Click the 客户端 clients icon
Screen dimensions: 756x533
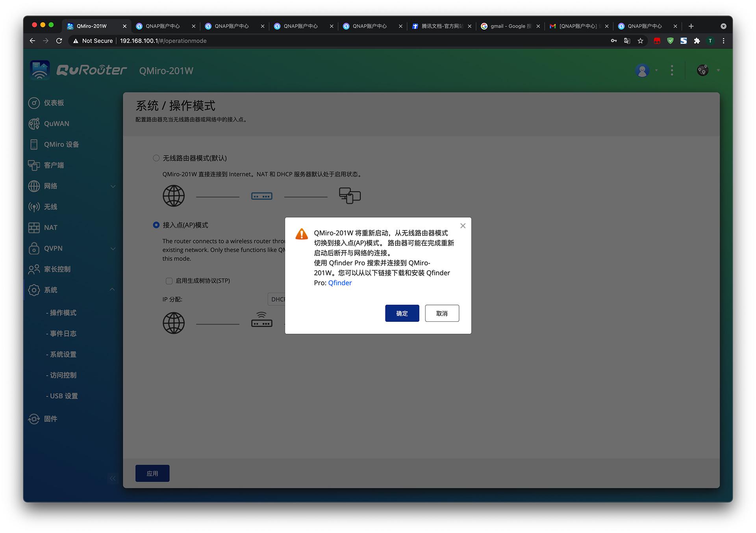click(35, 165)
